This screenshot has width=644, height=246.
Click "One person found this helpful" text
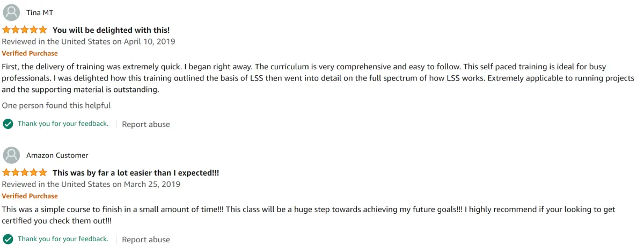click(56, 106)
